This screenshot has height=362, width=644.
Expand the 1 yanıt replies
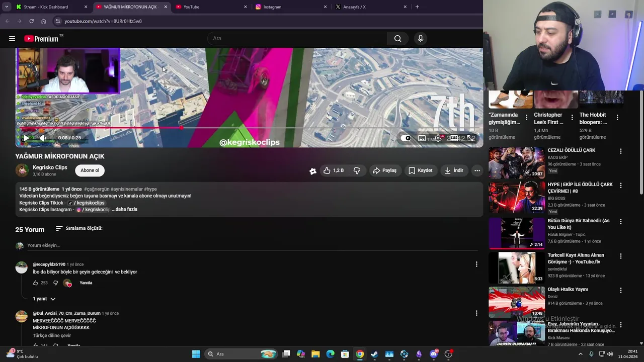click(x=44, y=299)
